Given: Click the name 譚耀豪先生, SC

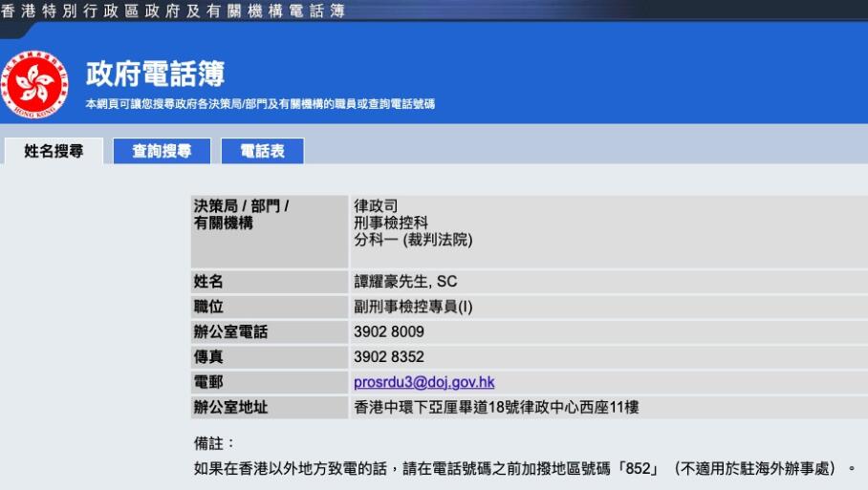Looking at the screenshot, I should click(x=405, y=282).
